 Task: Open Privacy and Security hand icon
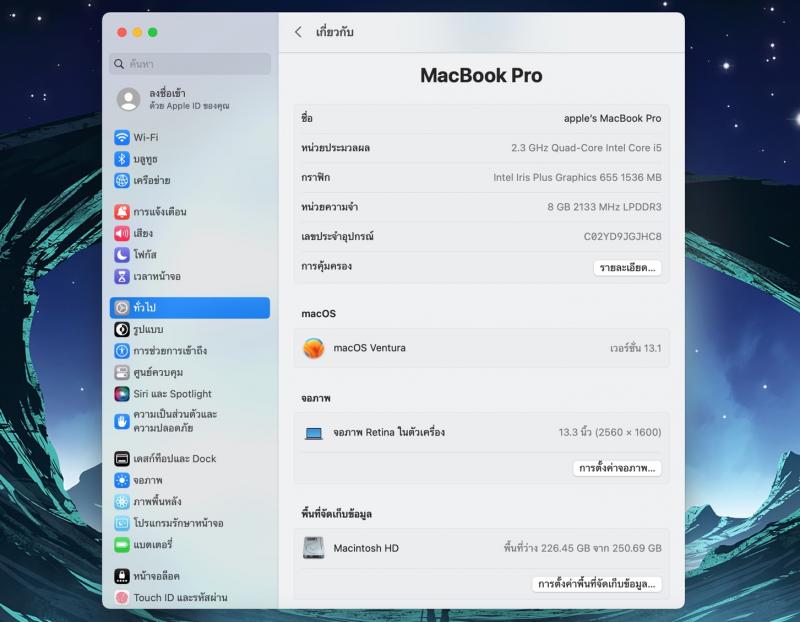tap(122, 421)
